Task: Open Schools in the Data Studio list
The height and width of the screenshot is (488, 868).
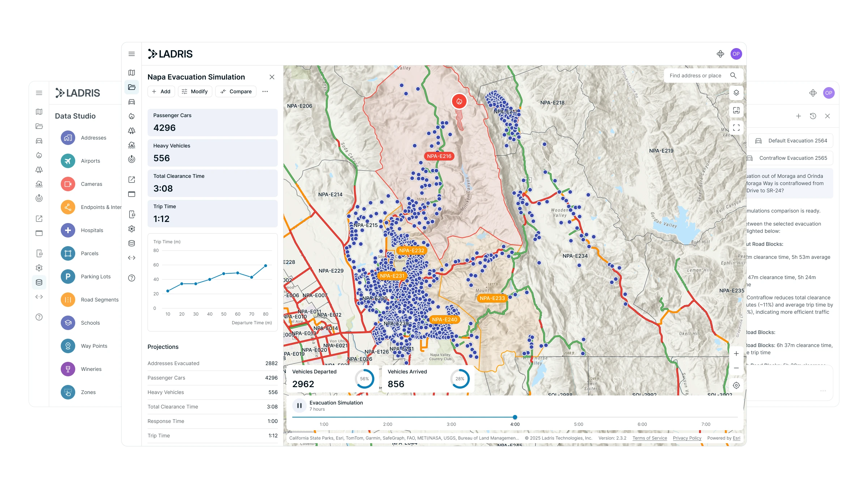Action: pos(90,322)
